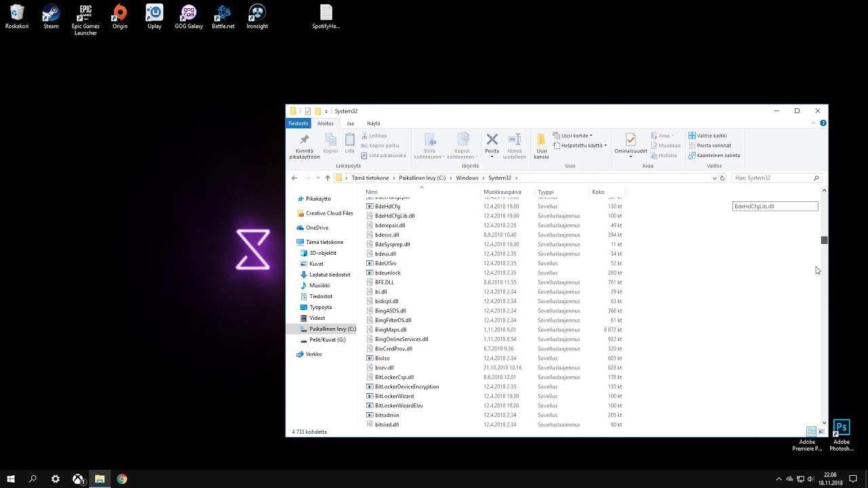Open Explorer help question mark icon

(x=823, y=123)
